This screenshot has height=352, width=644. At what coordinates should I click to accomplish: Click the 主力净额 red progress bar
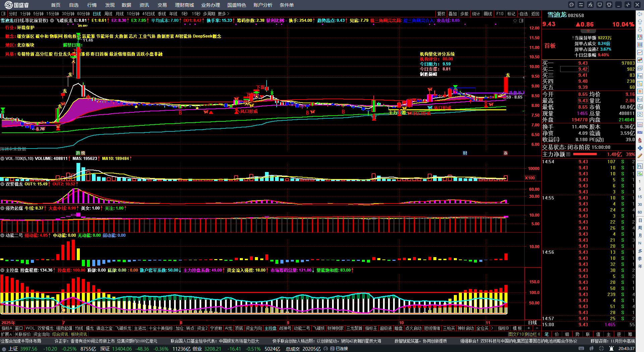tap(585, 154)
